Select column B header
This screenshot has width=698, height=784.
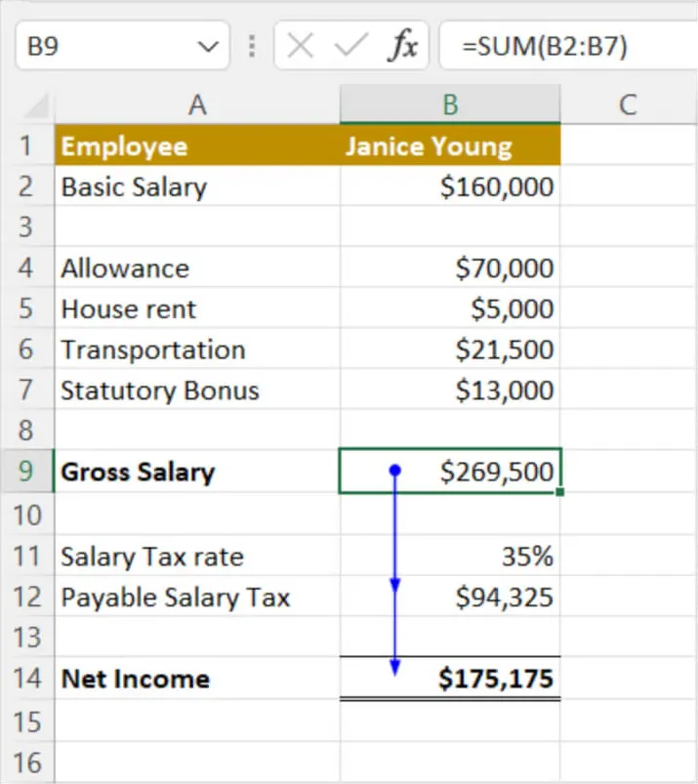[x=450, y=104]
